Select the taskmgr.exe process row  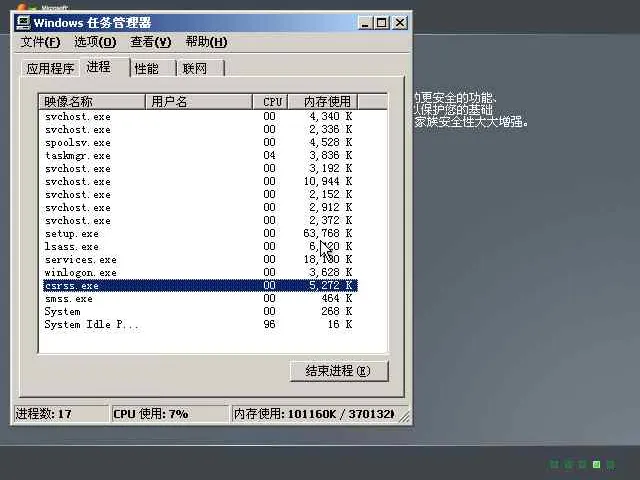coord(200,156)
